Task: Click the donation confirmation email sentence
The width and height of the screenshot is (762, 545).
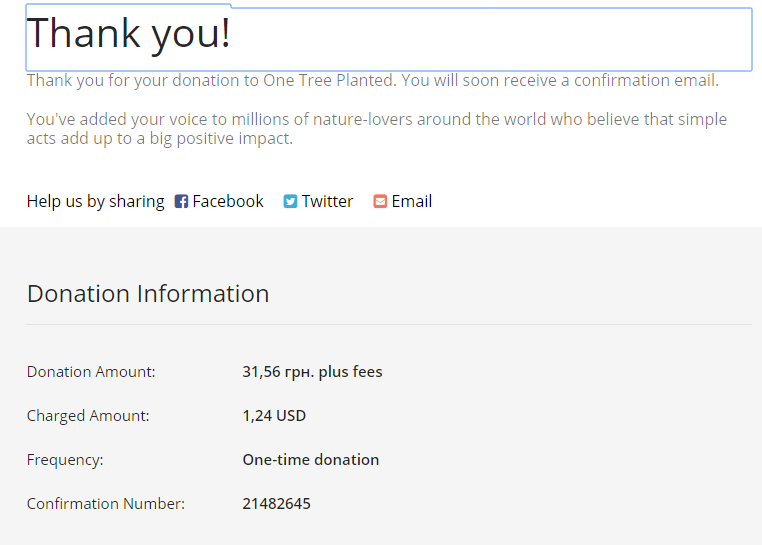Action: tap(373, 81)
